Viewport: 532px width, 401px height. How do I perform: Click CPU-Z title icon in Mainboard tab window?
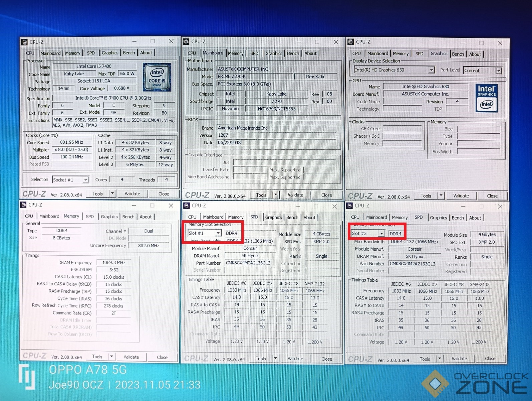[x=186, y=42]
